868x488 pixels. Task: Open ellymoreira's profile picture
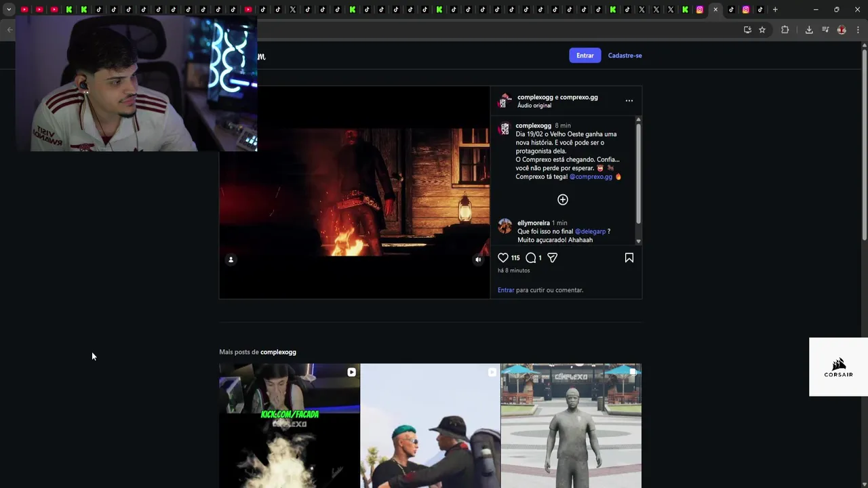click(505, 226)
